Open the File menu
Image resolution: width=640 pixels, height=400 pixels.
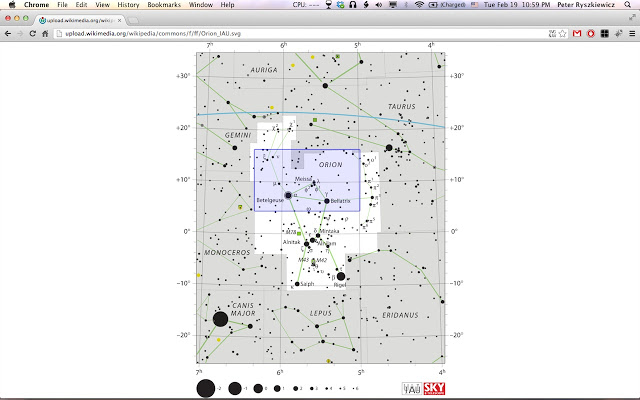point(62,4)
